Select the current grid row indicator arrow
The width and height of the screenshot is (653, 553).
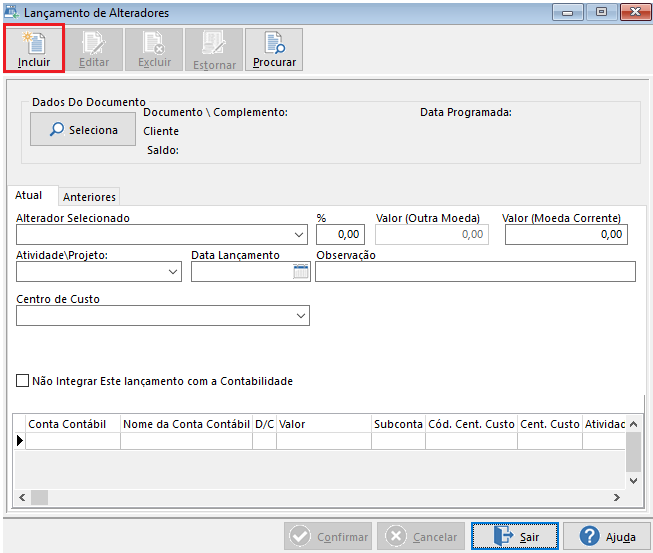click(x=20, y=441)
